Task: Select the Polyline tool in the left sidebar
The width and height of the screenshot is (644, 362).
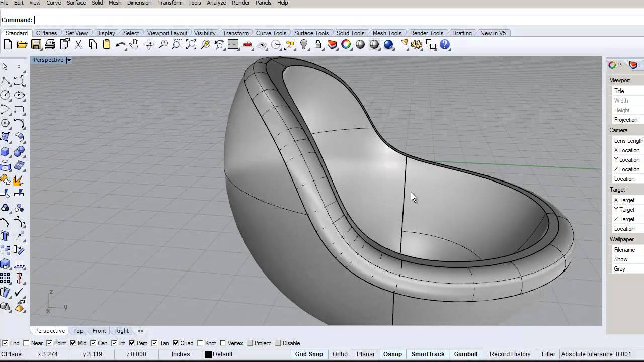Action: (x=5, y=81)
